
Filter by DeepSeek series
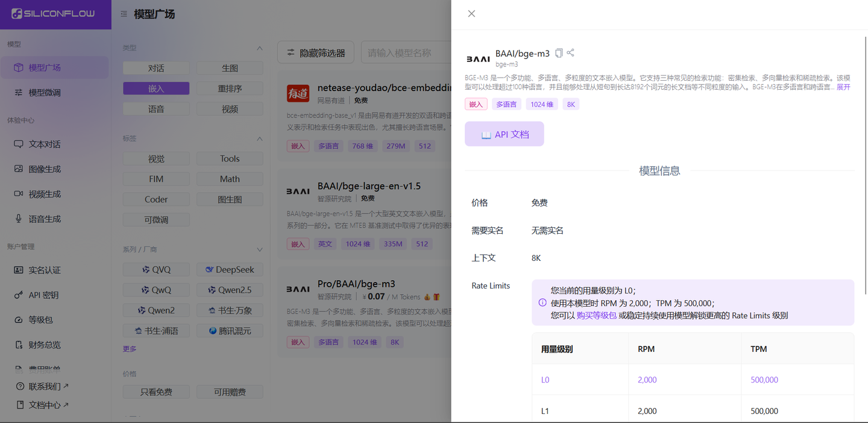230,269
